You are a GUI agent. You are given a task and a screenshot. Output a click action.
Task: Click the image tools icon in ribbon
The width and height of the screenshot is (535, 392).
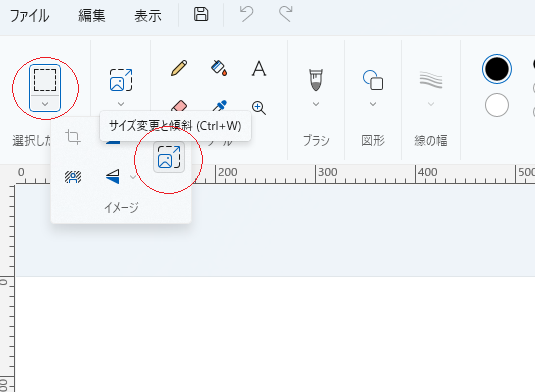click(x=121, y=80)
